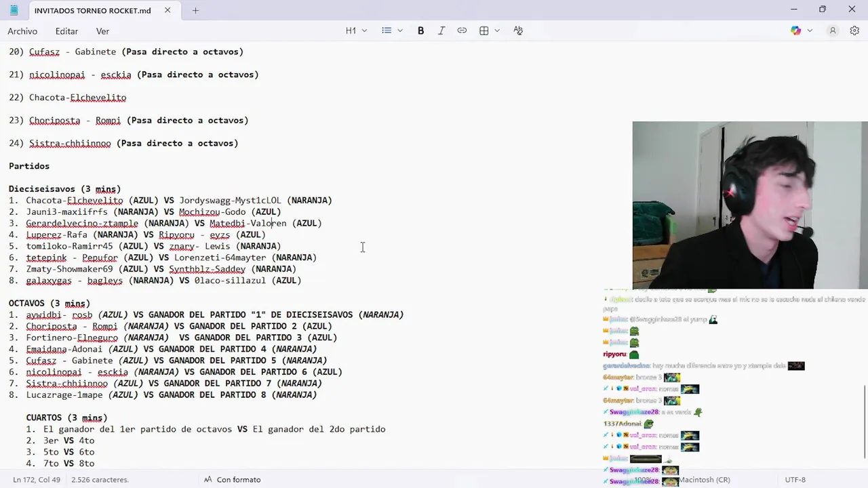
Task: Toggle bold formatting
Action: (x=420, y=30)
